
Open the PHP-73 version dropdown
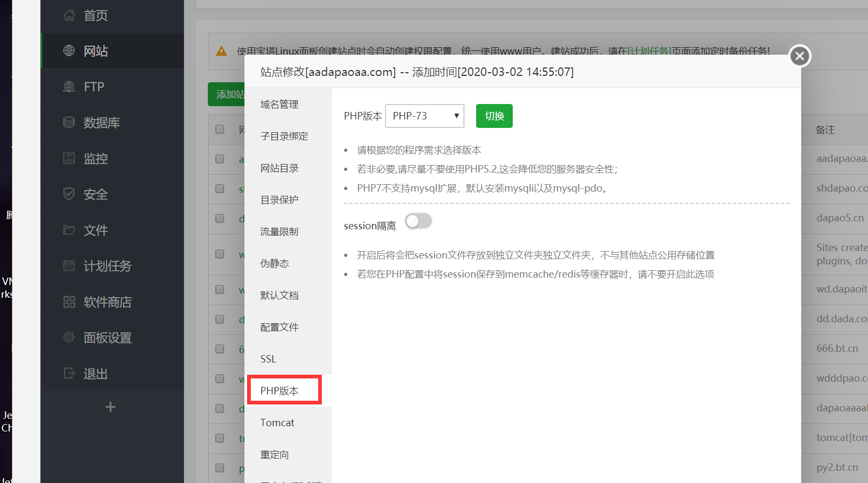tap(424, 116)
